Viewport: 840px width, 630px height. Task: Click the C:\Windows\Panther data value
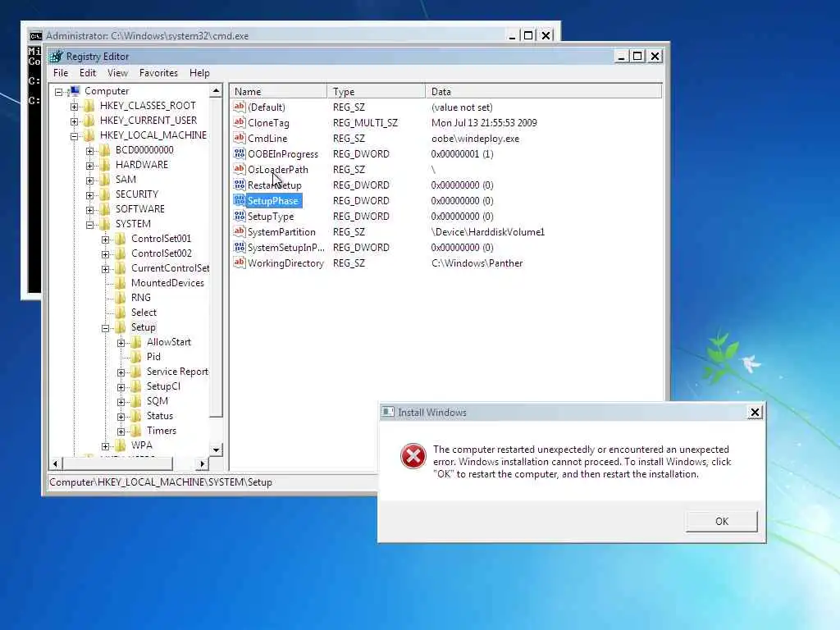point(477,263)
